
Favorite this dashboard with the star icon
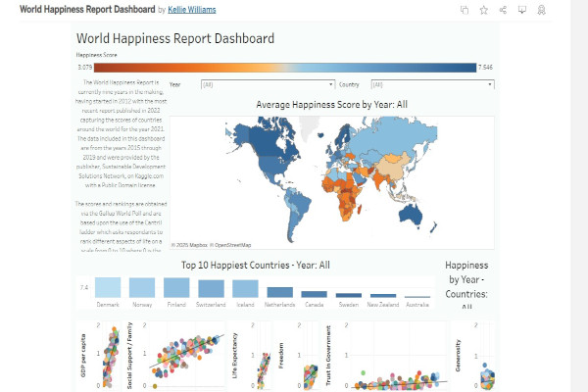click(x=484, y=10)
